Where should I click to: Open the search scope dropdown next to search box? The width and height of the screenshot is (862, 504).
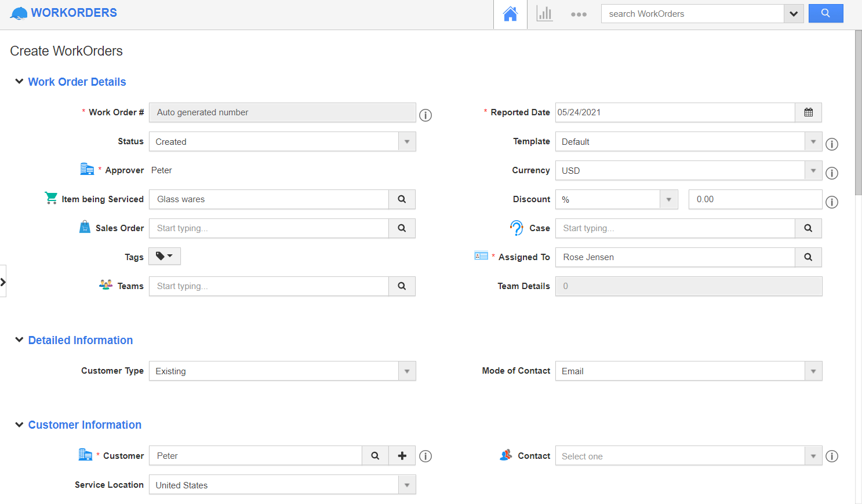(x=793, y=13)
